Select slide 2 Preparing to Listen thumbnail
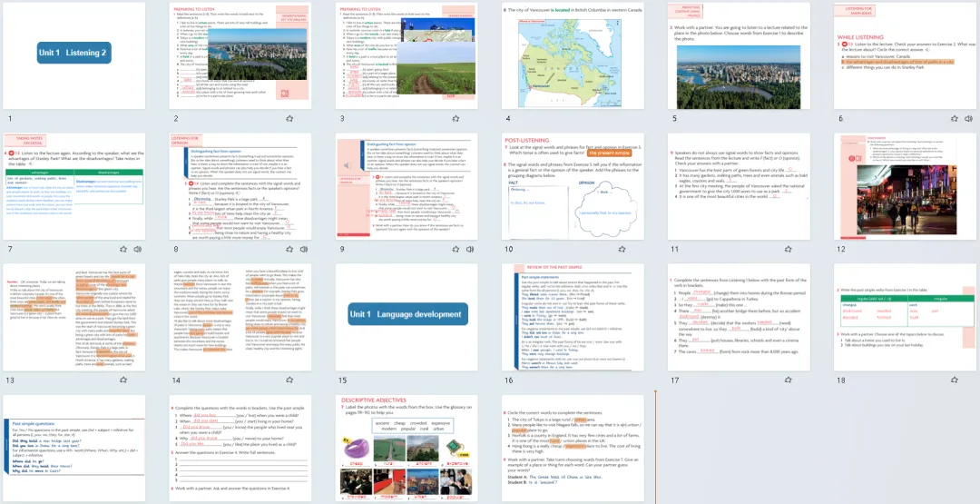 [x=240, y=55]
